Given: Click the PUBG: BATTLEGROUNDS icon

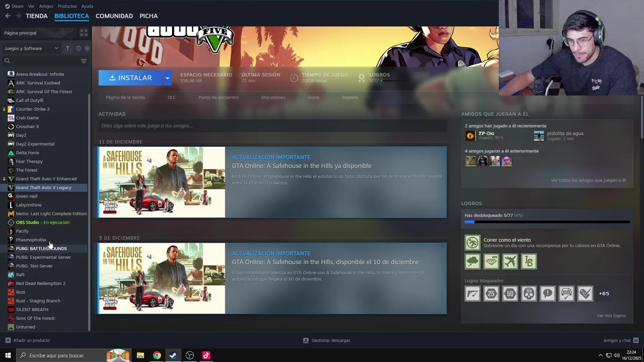Looking at the screenshot, I should (x=11, y=248).
